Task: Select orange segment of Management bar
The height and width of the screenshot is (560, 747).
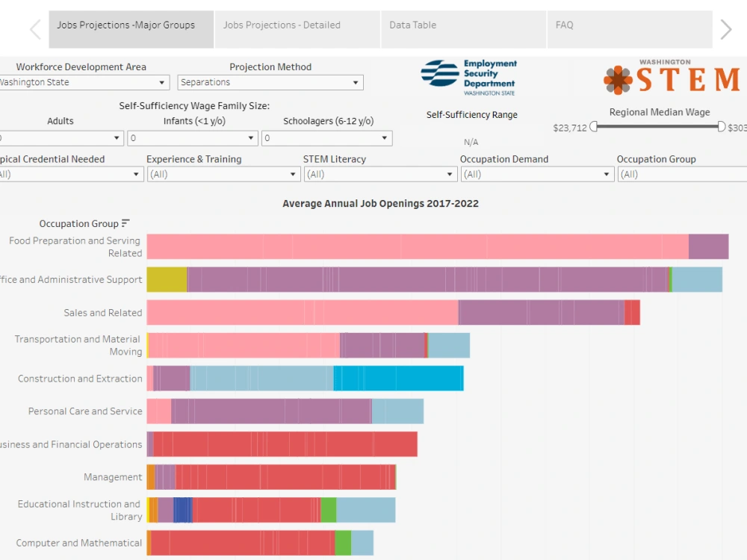Action: [151, 476]
